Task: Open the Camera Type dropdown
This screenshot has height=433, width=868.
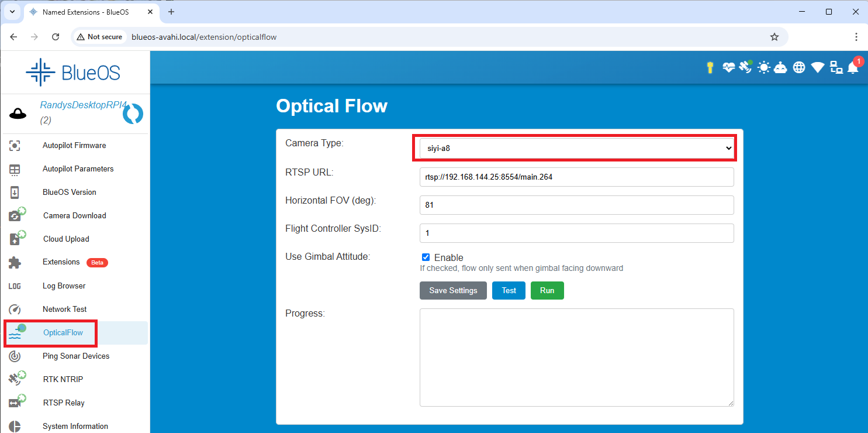Action: click(576, 148)
